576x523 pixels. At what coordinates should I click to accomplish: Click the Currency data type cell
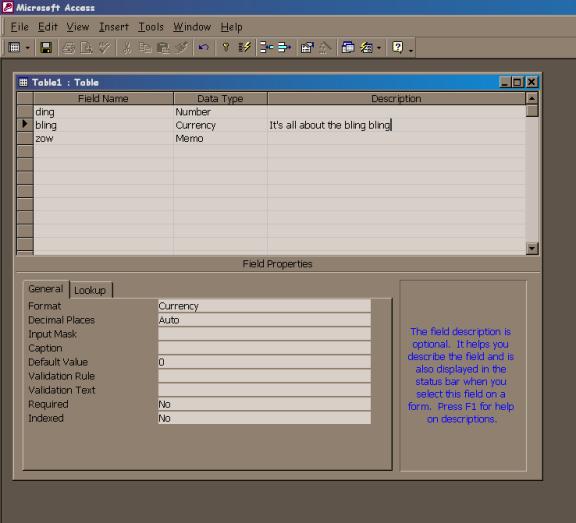[220, 125]
